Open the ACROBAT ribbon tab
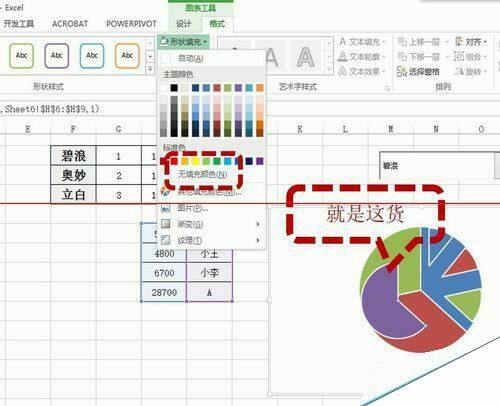 click(70, 24)
